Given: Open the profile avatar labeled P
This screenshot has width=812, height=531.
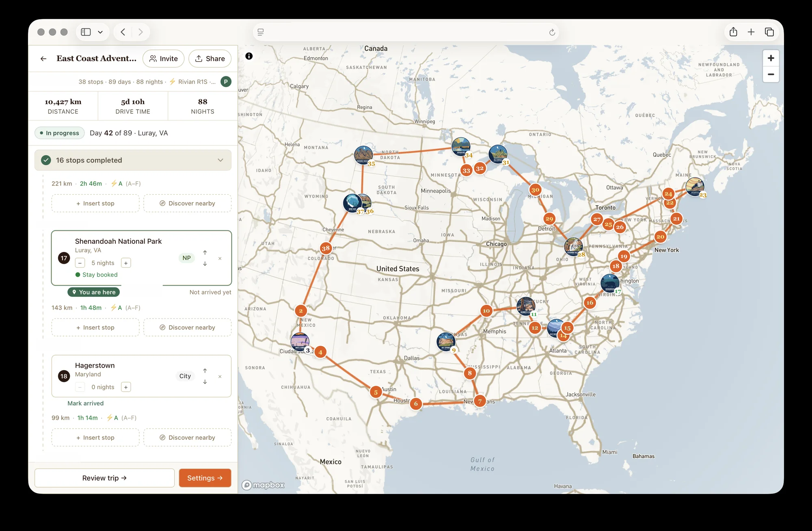Looking at the screenshot, I should (x=226, y=82).
